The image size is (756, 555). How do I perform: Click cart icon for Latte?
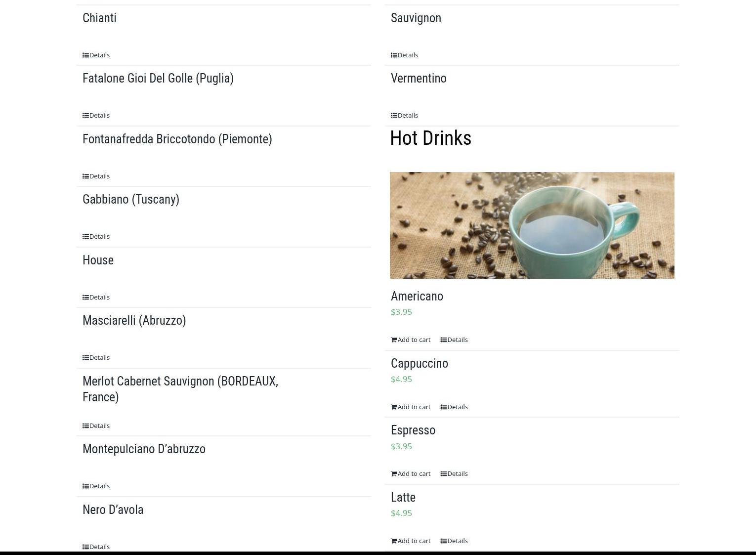point(394,541)
